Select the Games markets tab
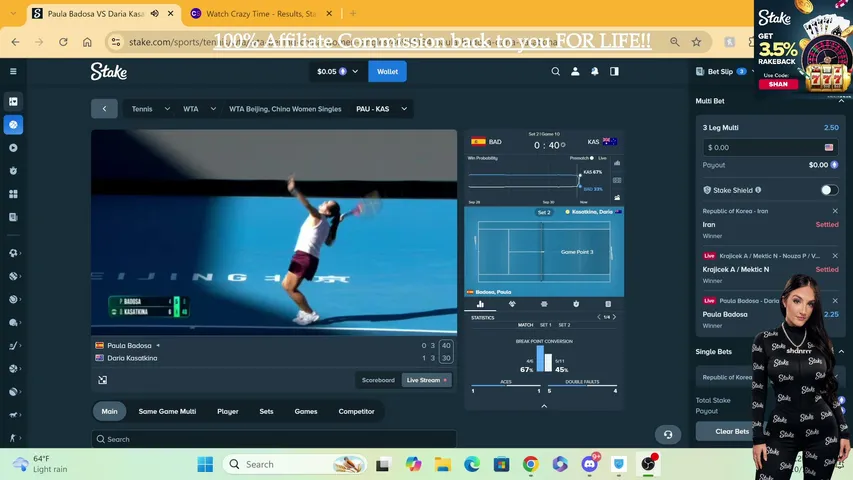 [x=306, y=411]
